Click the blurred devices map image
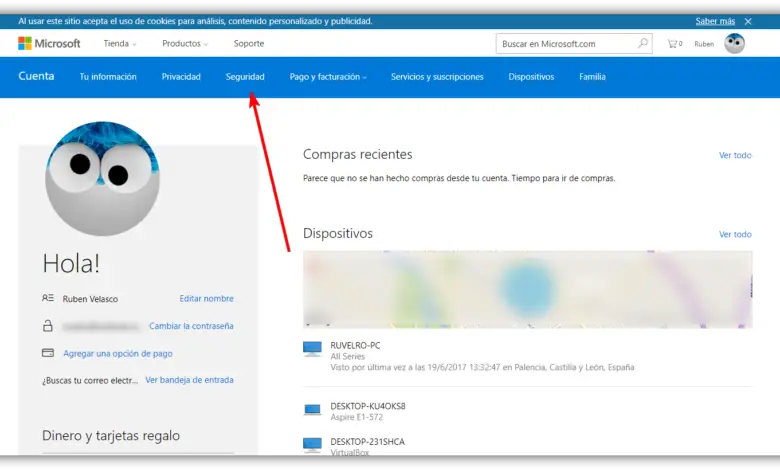780x470 pixels. pos(528,289)
